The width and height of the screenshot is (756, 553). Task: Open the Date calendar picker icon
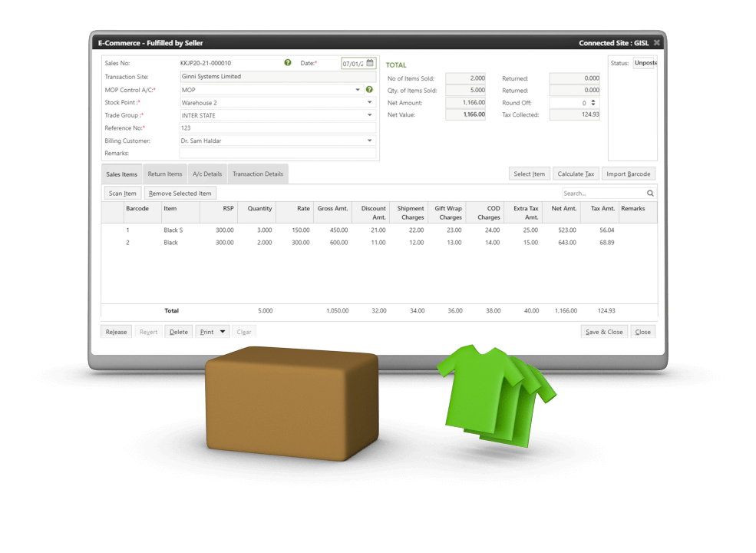click(370, 63)
